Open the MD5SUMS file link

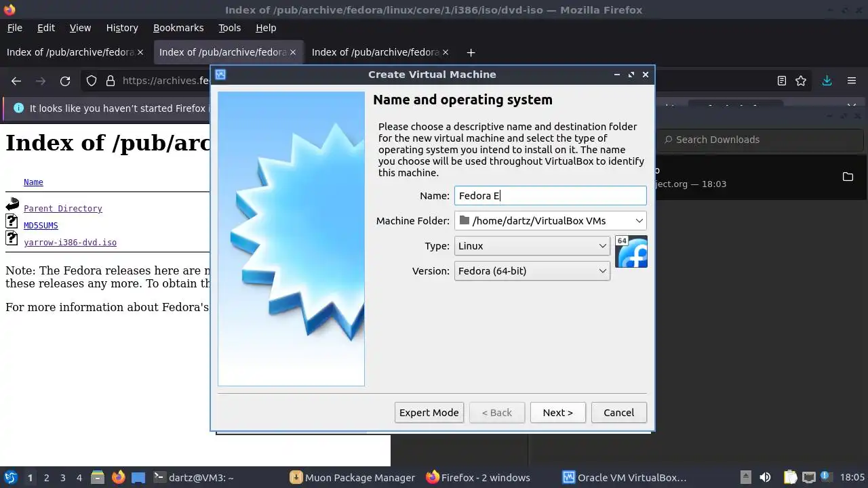[x=41, y=226]
